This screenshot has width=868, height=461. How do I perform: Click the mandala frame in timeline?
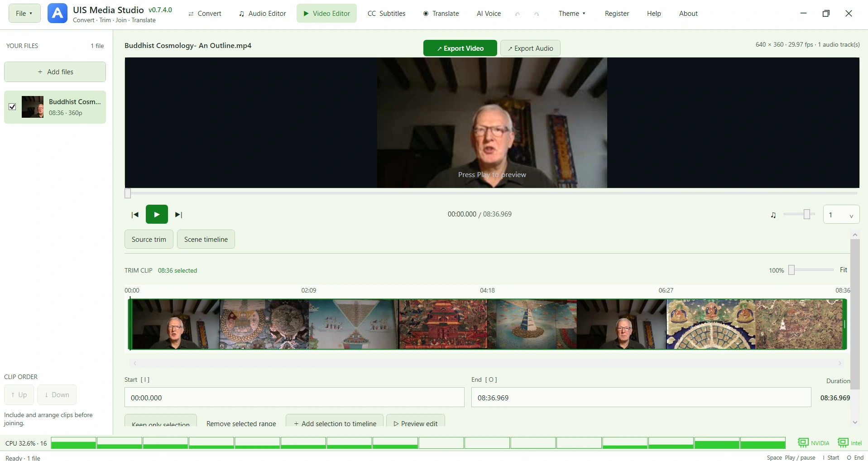click(x=711, y=324)
